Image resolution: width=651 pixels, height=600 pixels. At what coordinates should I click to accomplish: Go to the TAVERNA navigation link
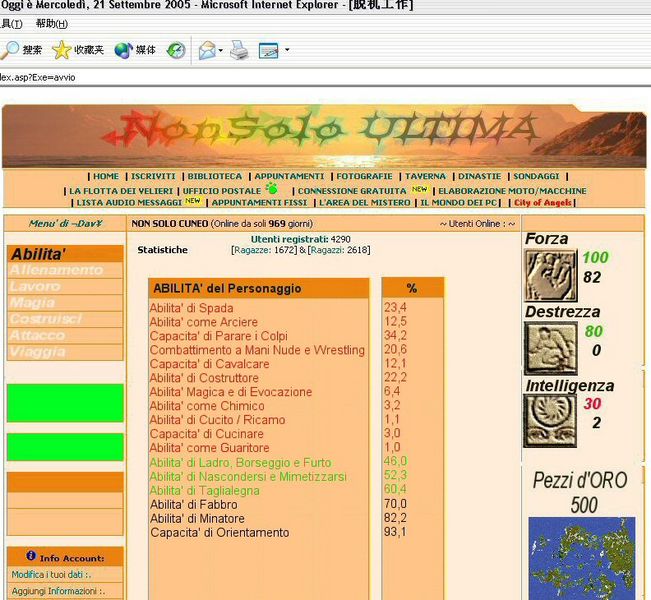[x=426, y=176]
